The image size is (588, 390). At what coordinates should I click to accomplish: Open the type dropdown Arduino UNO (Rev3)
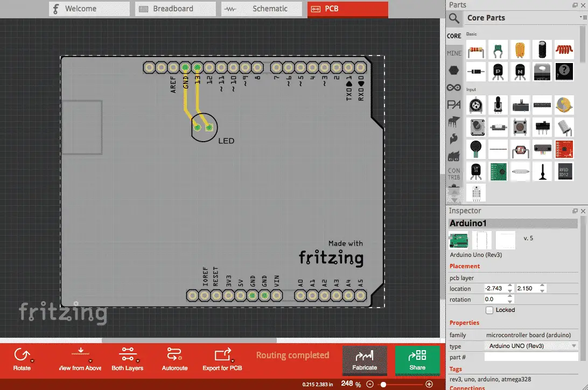(531, 346)
